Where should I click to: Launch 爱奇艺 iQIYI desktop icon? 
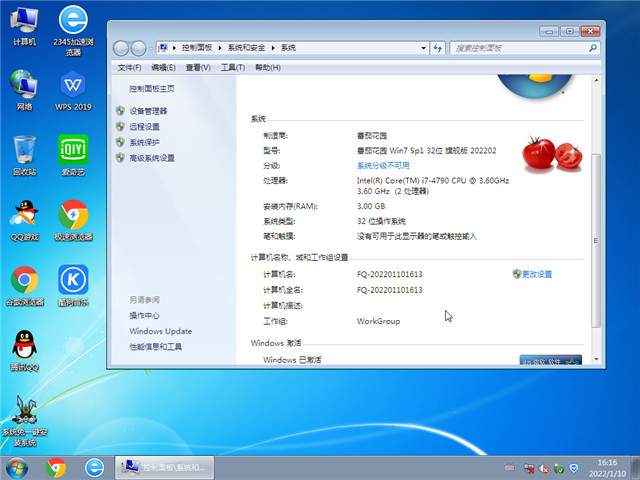click(73, 156)
